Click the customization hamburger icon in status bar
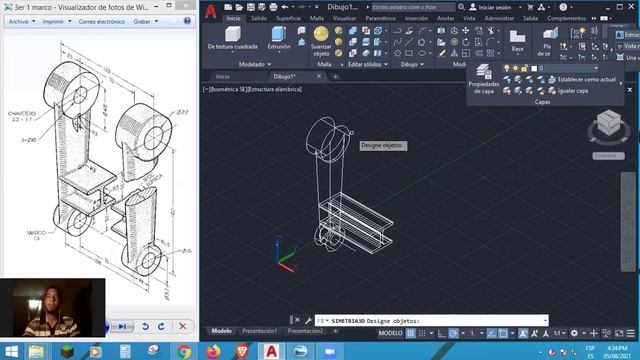This screenshot has width=640, height=360. [631, 333]
